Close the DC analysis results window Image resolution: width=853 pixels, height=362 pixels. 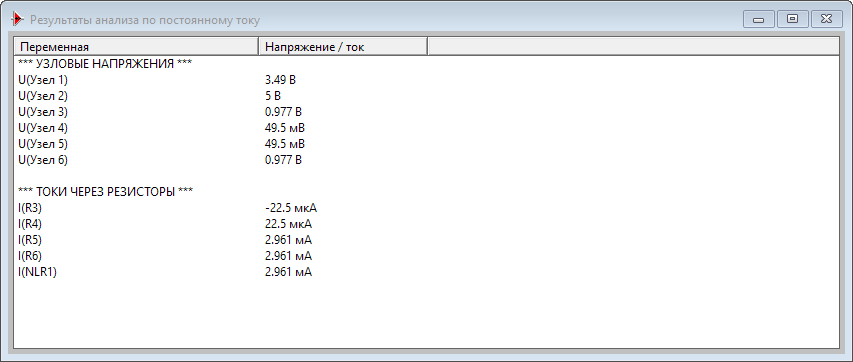[x=827, y=19]
